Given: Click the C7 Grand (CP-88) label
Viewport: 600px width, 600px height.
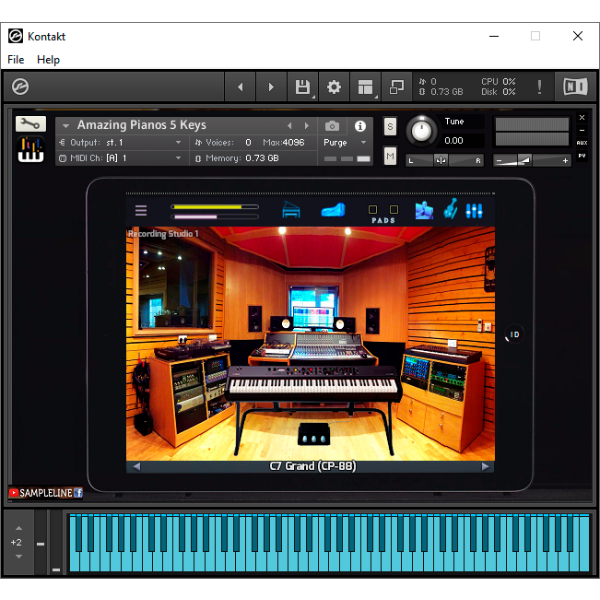Looking at the screenshot, I should tap(313, 466).
